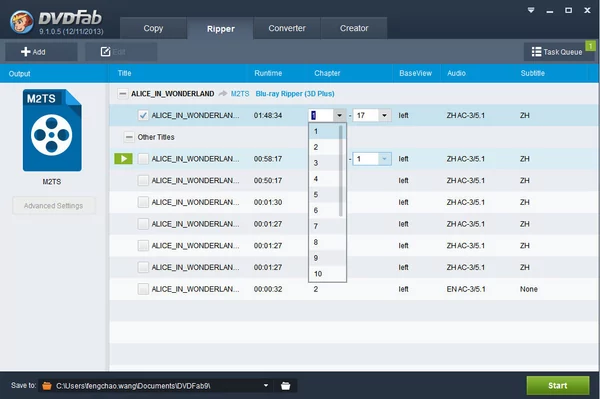
Task: Switch to the Ripper tab
Action: point(220,29)
